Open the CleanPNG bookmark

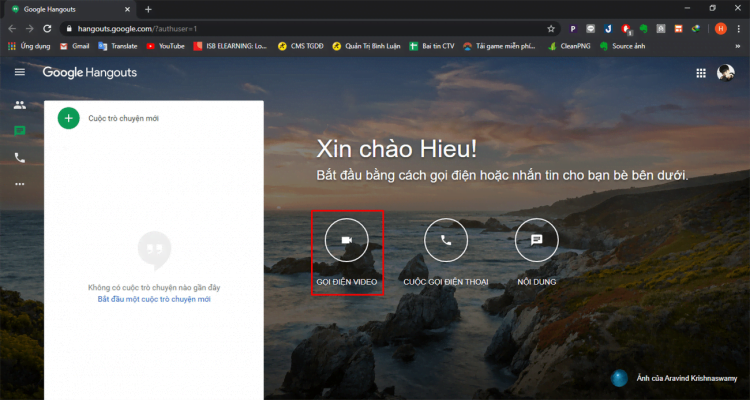569,46
